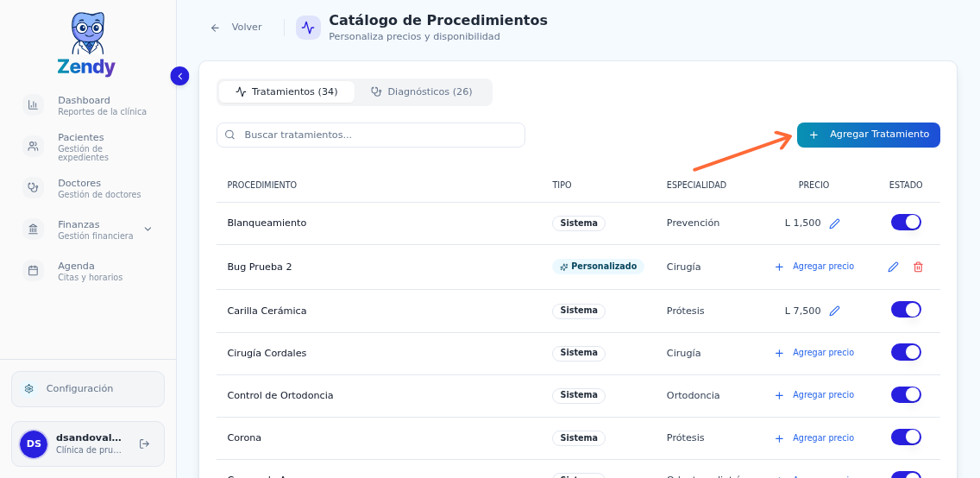Viewport: 980px width, 478px height.
Task: Click the plus icon in Control de Ortodoncia row
Action: (x=779, y=395)
